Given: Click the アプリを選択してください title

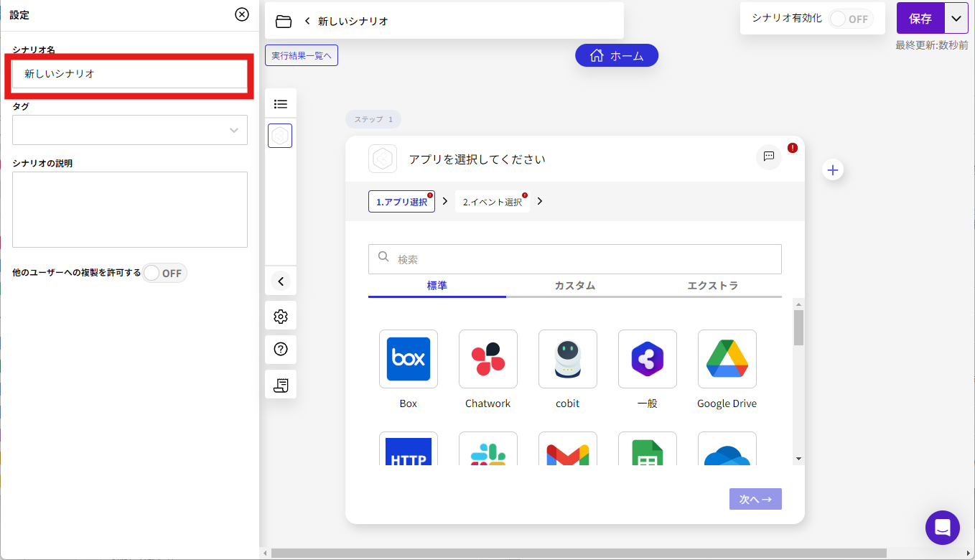Looking at the screenshot, I should tap(477, 159).
